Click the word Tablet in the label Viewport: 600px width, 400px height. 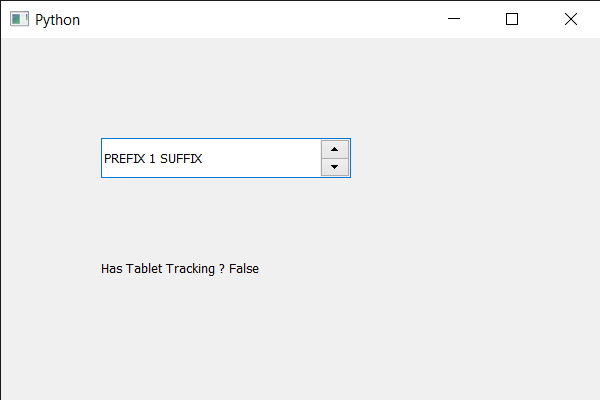click(x=144, y=268)
